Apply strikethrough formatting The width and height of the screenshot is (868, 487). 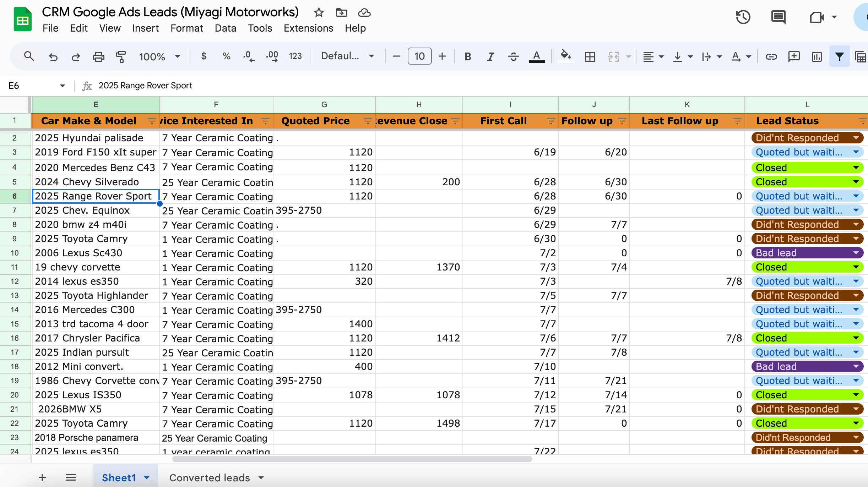[x=513, y=56]
